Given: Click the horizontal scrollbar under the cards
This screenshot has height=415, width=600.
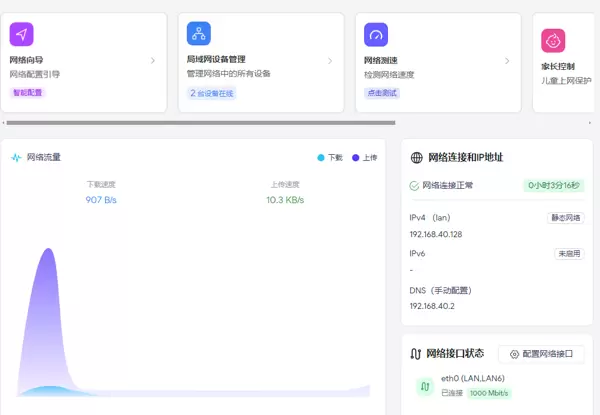Looking at the screenshot, I should [200, 123].
